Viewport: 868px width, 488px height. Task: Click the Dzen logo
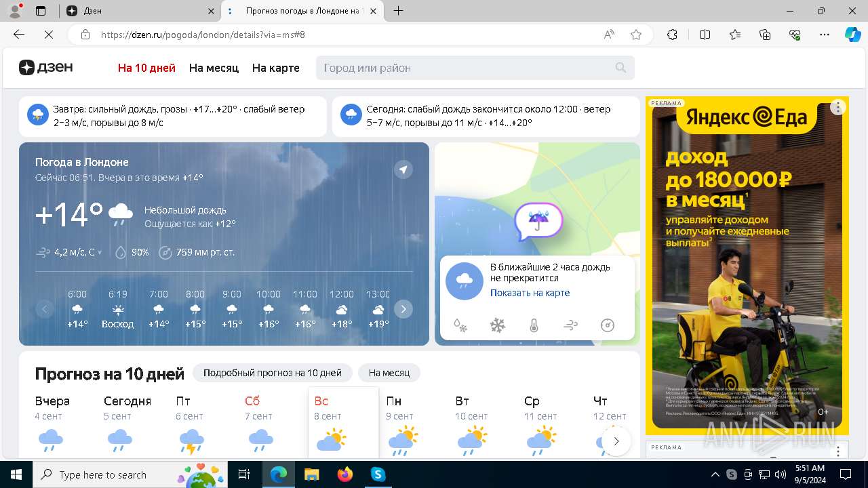(46, 67)
